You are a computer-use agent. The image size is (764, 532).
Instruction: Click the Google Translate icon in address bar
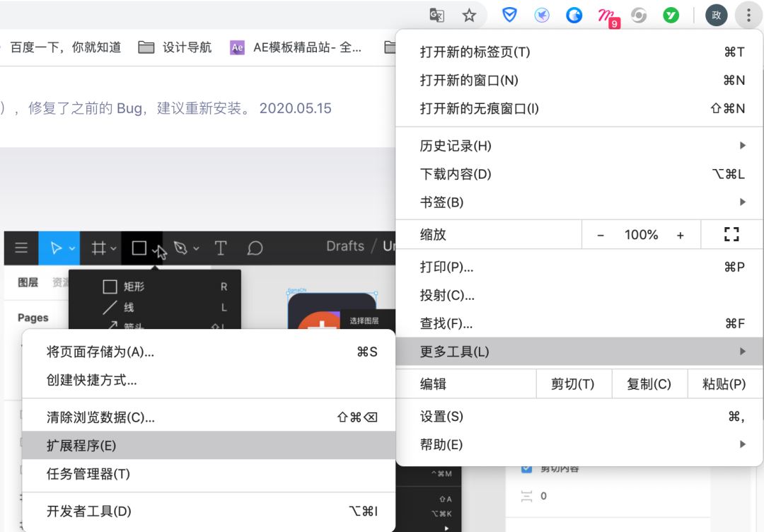coord(437,15)
